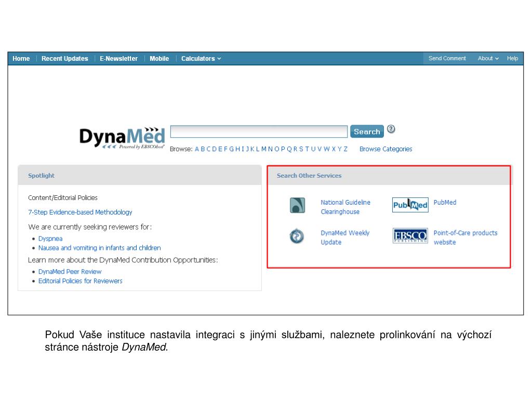Screen dimensions: 532x399
Task: Open the PubMed text link
Action: [x=445, y=202]
